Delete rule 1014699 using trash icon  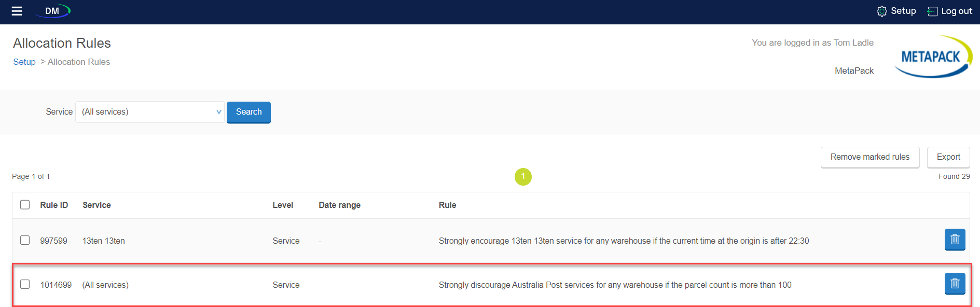955,284
